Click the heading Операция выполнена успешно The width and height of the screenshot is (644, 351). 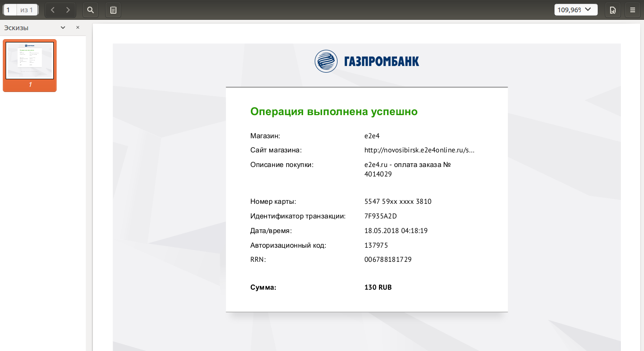(x=334, y=111)
